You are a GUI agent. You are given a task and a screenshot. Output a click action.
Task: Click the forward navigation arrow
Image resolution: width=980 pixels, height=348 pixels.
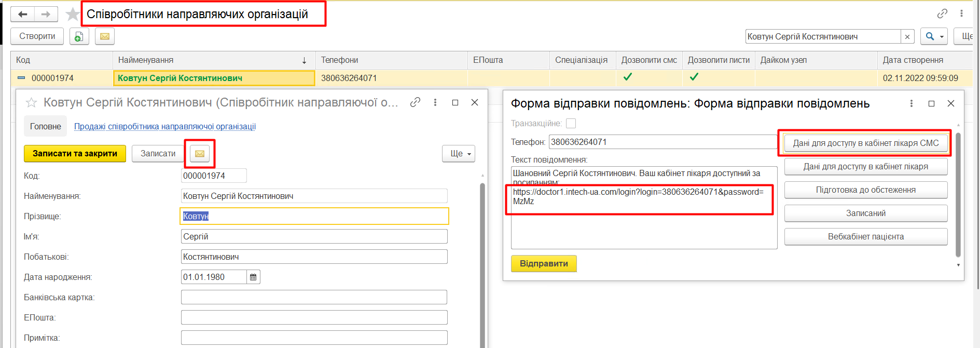[x=46, y=15]
